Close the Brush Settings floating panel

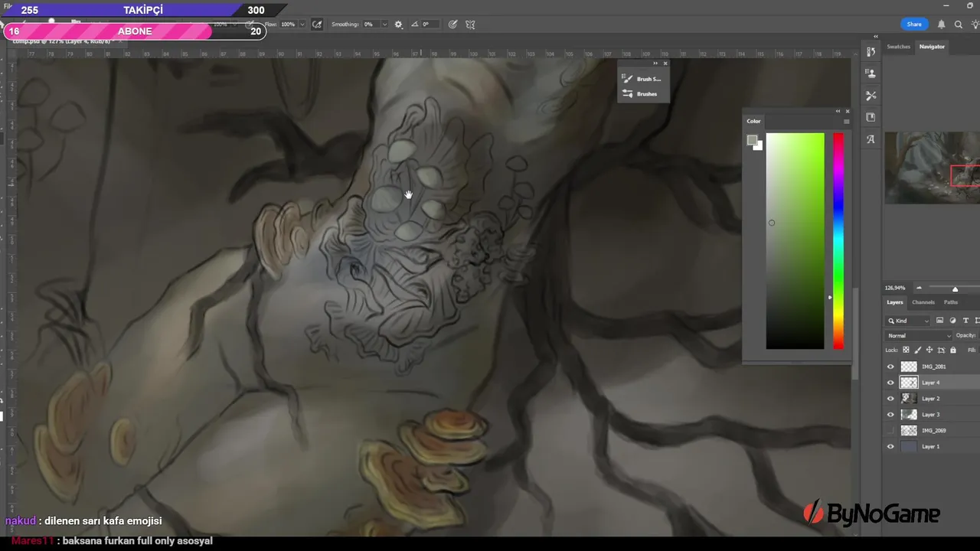point(665,63)
